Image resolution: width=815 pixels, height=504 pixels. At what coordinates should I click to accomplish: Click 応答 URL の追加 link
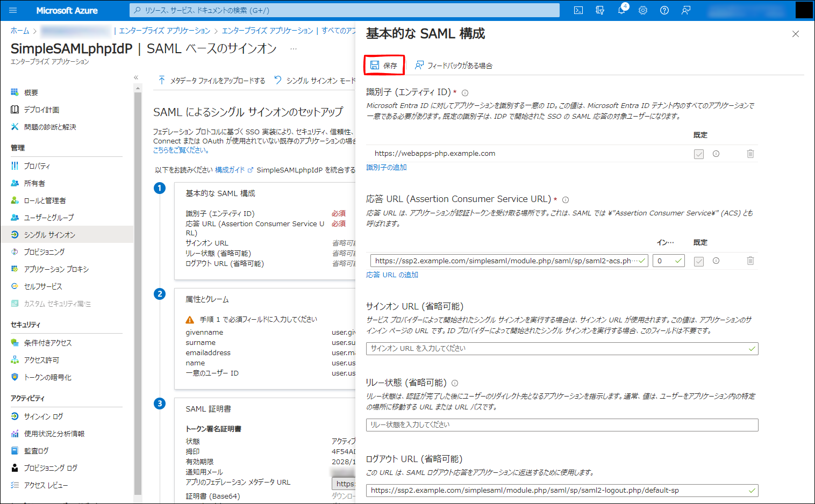tap(392, 275)
